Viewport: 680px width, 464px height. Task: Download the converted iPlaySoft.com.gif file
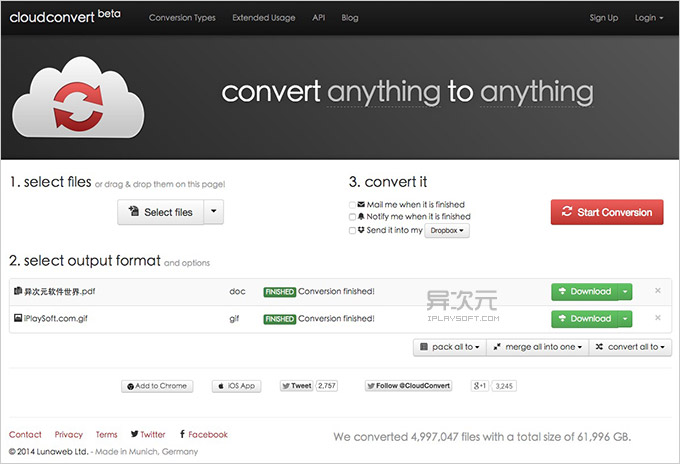point(585,319)
